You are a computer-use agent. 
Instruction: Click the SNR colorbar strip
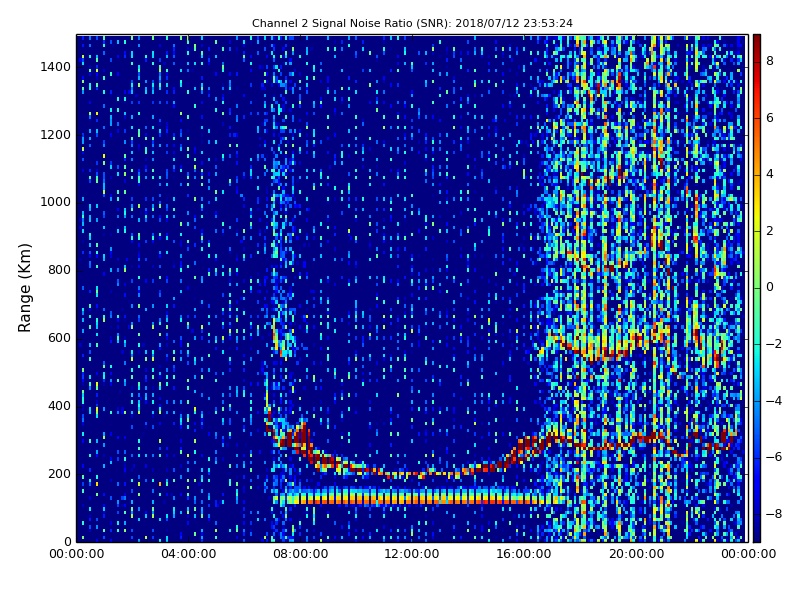coord(757,288)
